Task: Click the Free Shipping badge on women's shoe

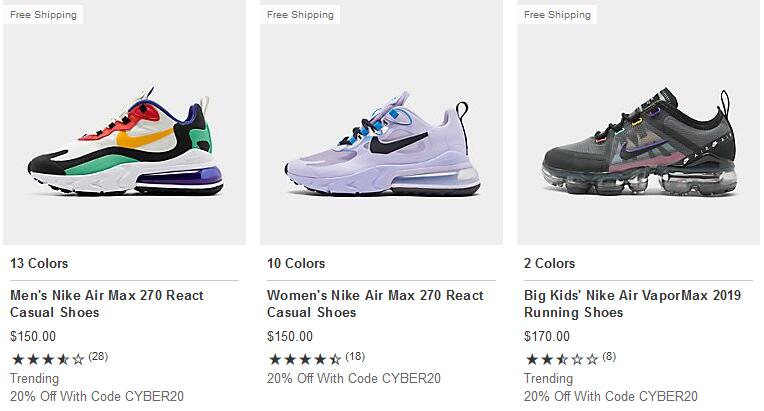Action: [300, 15]
